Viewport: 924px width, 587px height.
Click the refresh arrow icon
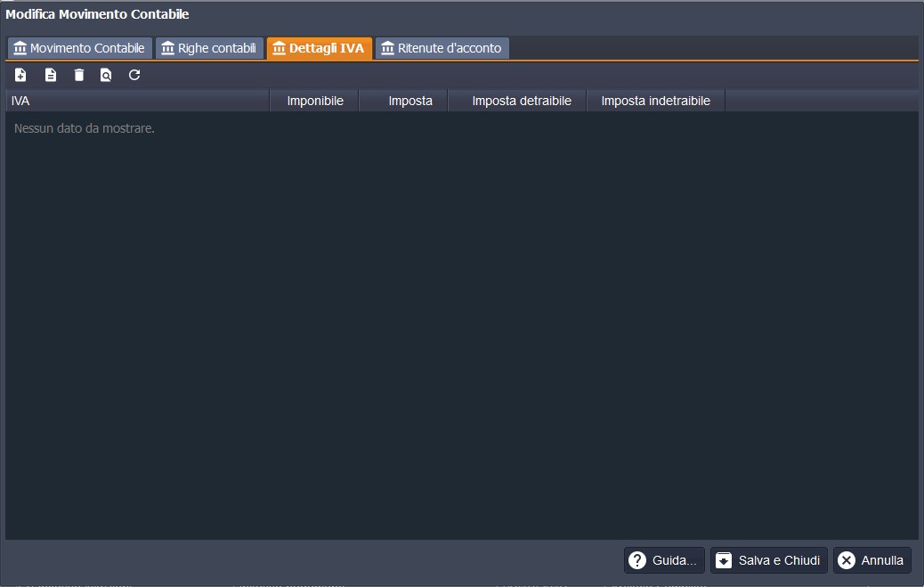pyautogui.click(x=134, y=76)
